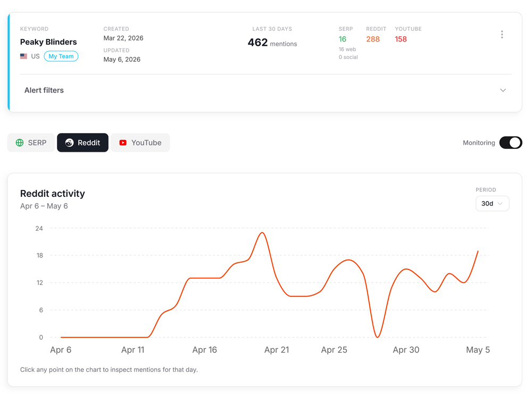
Task: Click the Apr 25 axis label
Action: (334, 350)
